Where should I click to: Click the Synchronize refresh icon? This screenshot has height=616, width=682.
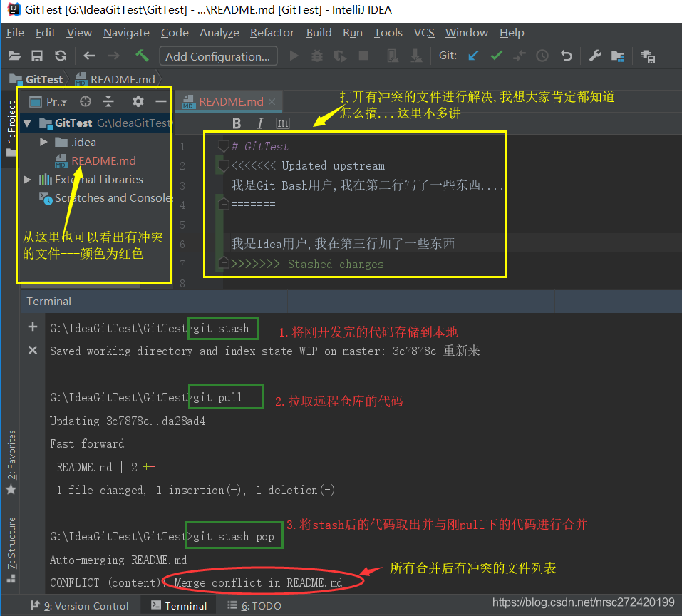tap(61, 56)
